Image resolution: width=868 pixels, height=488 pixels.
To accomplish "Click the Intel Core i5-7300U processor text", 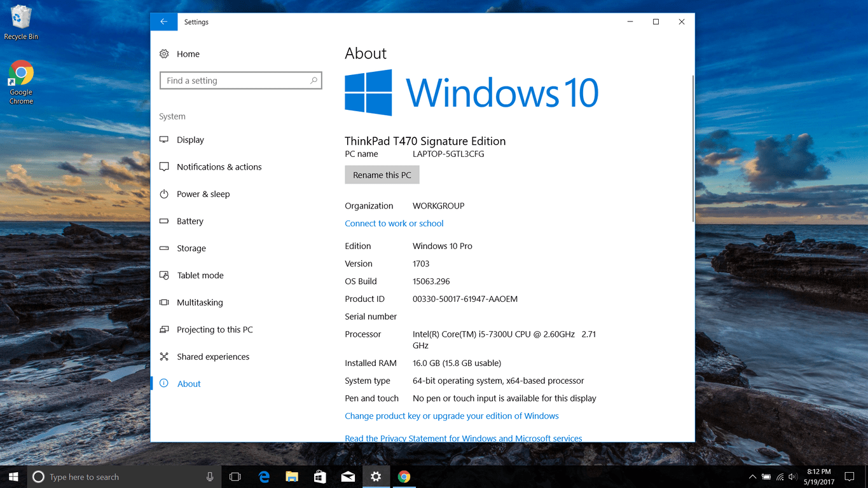I will (504, 339).
